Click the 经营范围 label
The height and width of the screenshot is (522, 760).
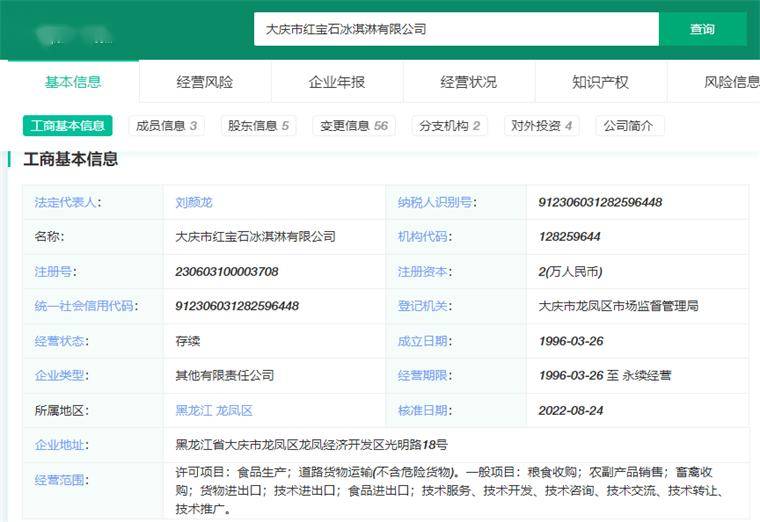coord(61,480)
